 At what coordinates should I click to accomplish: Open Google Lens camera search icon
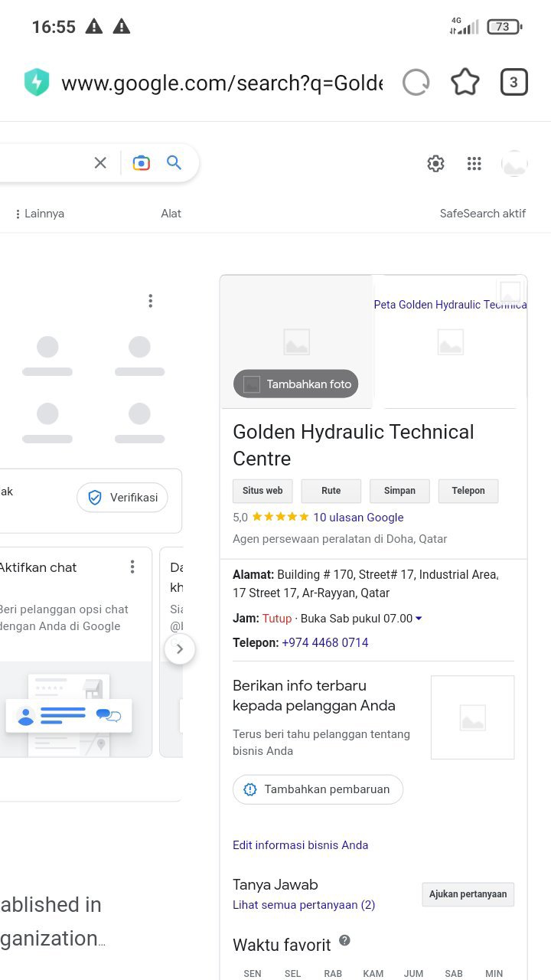[x=141, y=162]
